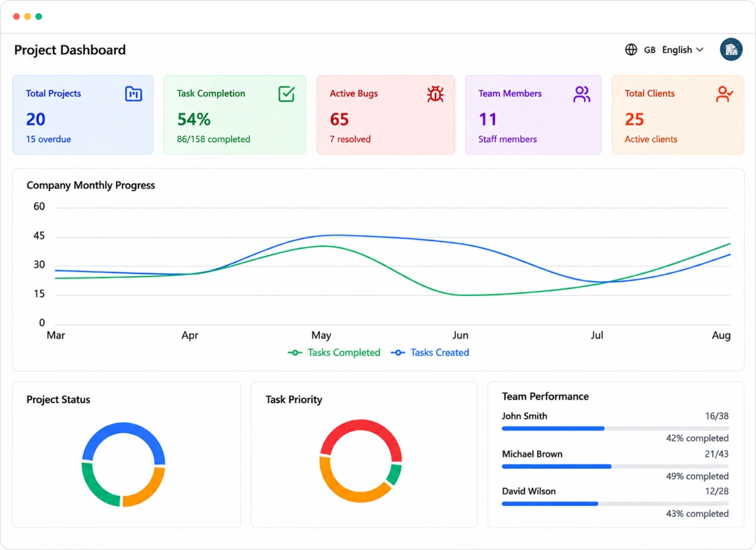756x550 pixels.
Task: Click the Team Performance heading
Action: (x=545, y=397)
